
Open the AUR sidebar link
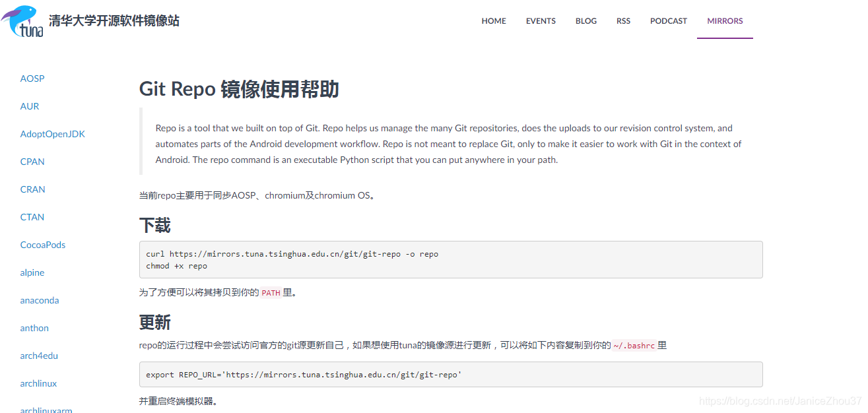(30, 106)
